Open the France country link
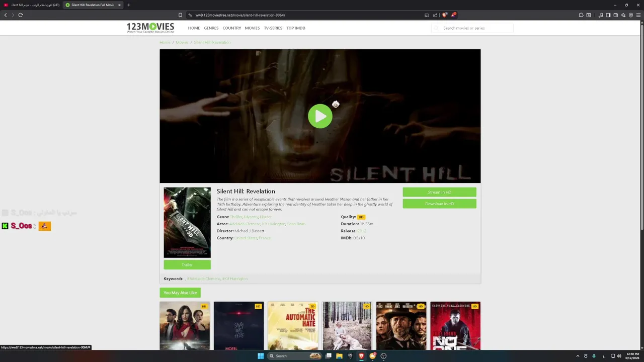The image size is (644, 362). [265, 238]
